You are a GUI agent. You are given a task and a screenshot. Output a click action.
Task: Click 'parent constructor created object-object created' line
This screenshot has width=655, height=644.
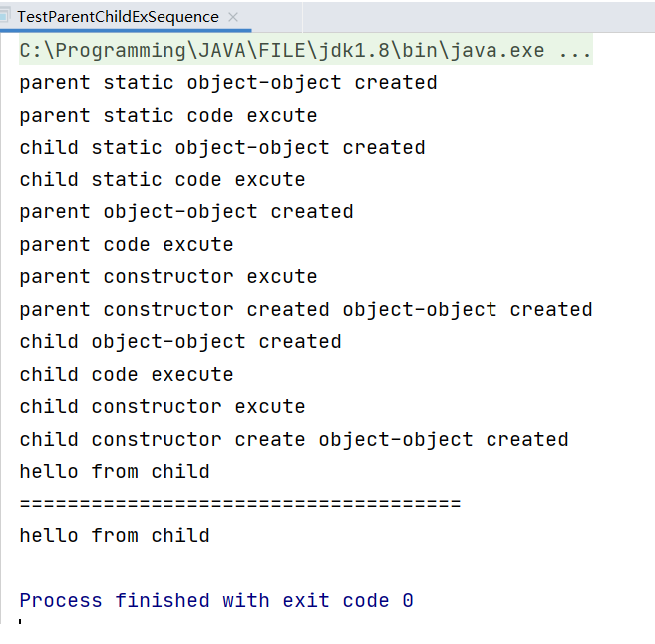(305, 310)
